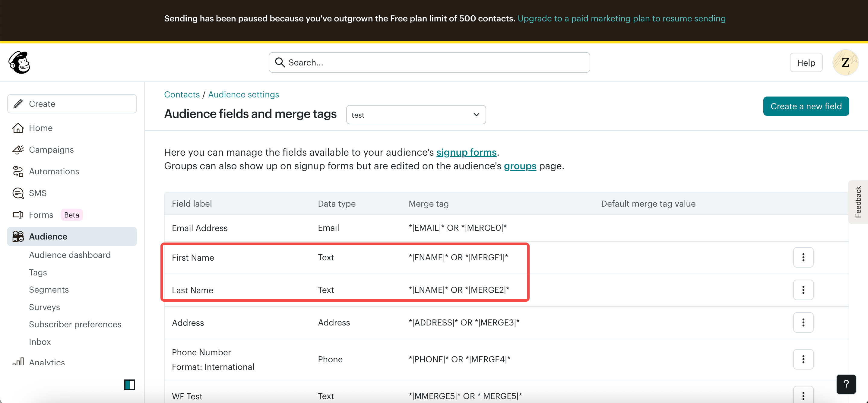Click the Automations flow icon

point(18,172)
